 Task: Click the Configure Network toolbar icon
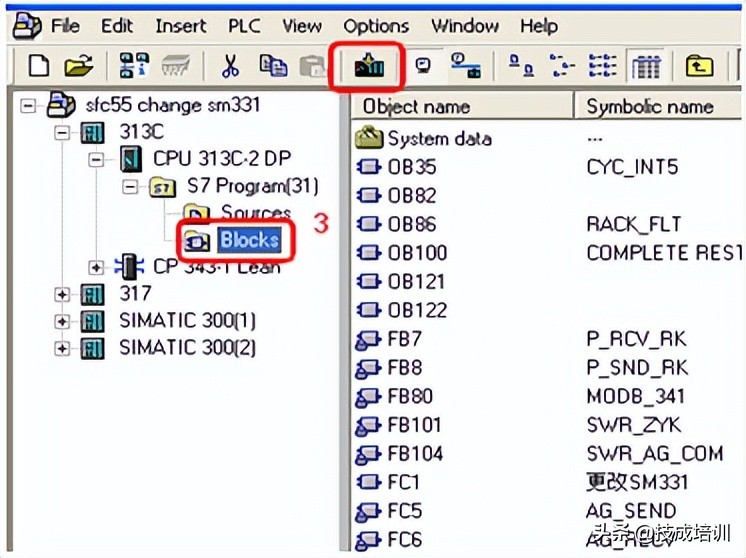tap(466, 65)
